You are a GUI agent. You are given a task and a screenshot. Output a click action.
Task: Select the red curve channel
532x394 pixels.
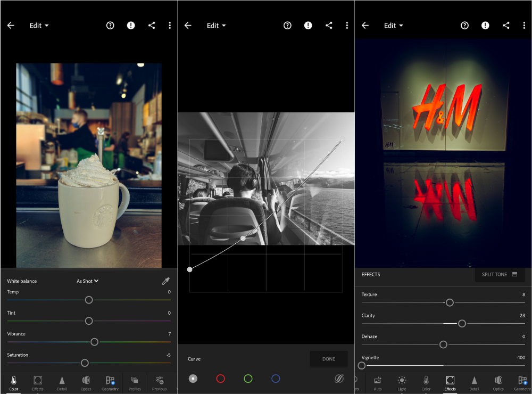pyautogui.click(x=221, y=379)
